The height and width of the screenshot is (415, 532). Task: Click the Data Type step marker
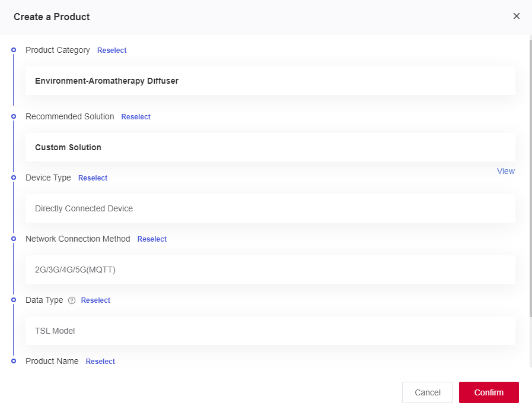[14, 300]
